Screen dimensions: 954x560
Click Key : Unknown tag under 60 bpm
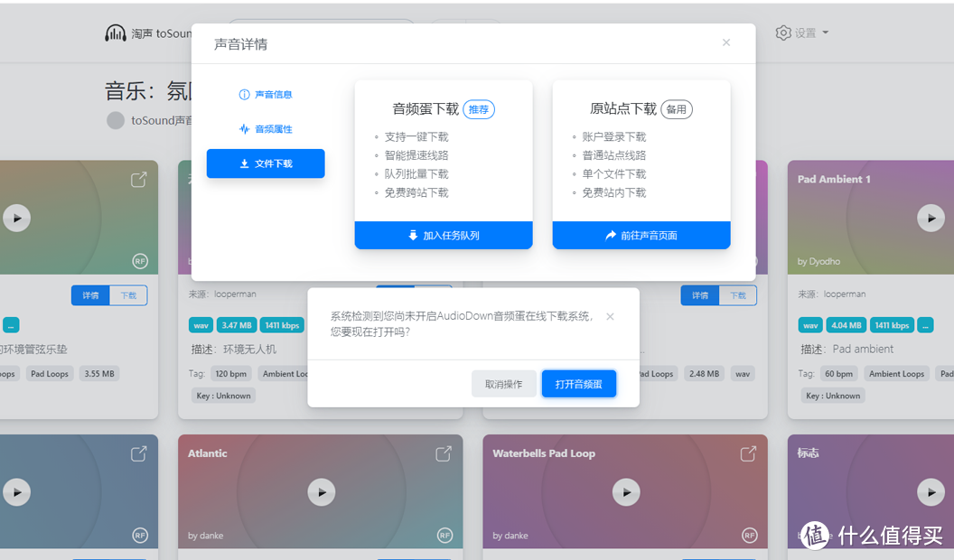(833, 396)
